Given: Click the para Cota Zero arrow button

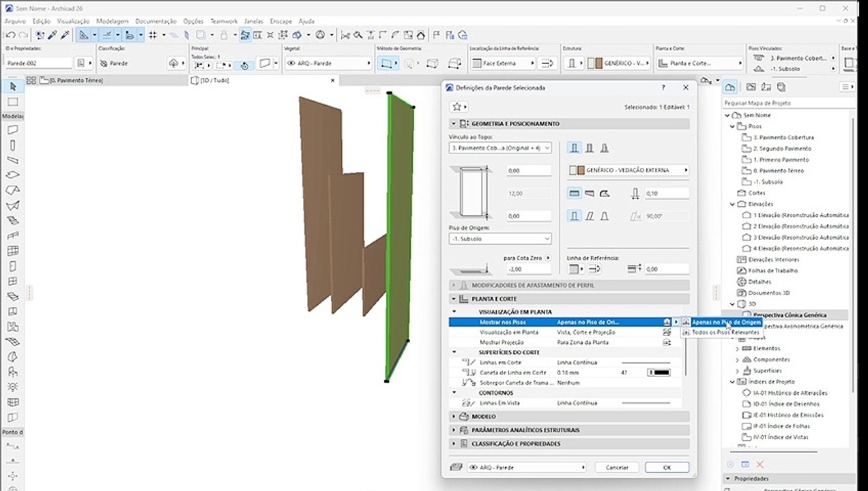Looking at the screenshot, I should [x=547, y=258].
